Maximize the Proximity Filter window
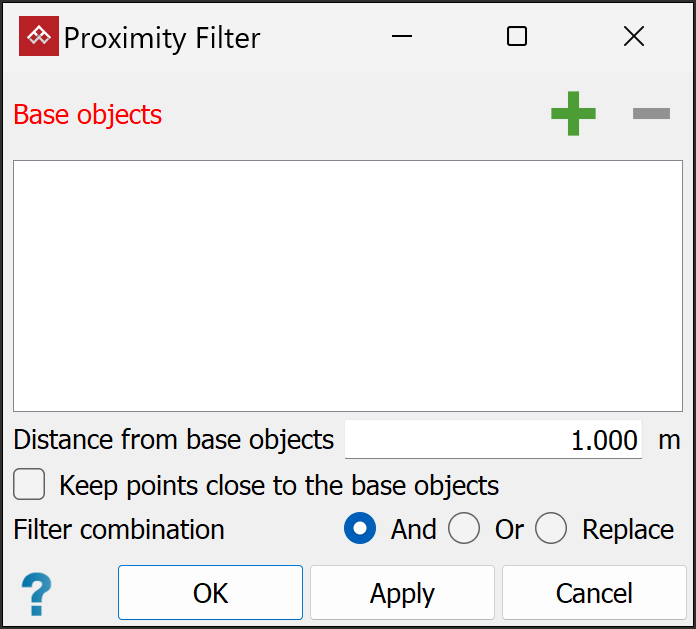 tap(517, 37)
